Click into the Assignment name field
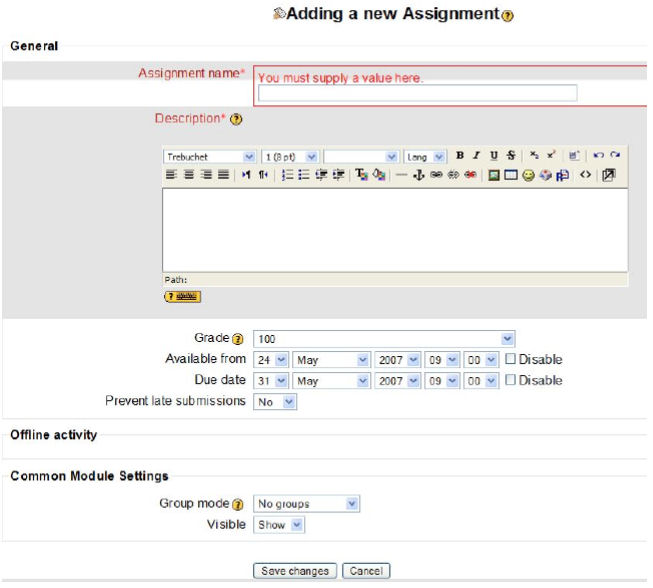The image size is (653, 588). (417, 93)
